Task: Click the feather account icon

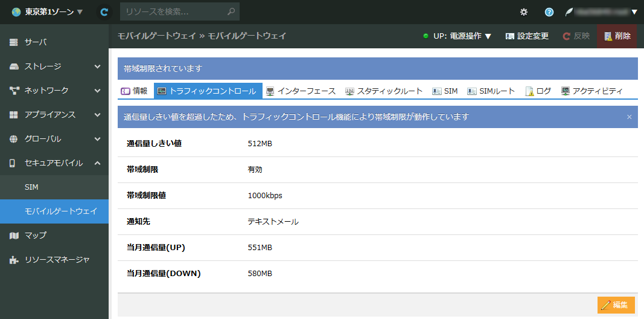Action: tap(569, 12)
